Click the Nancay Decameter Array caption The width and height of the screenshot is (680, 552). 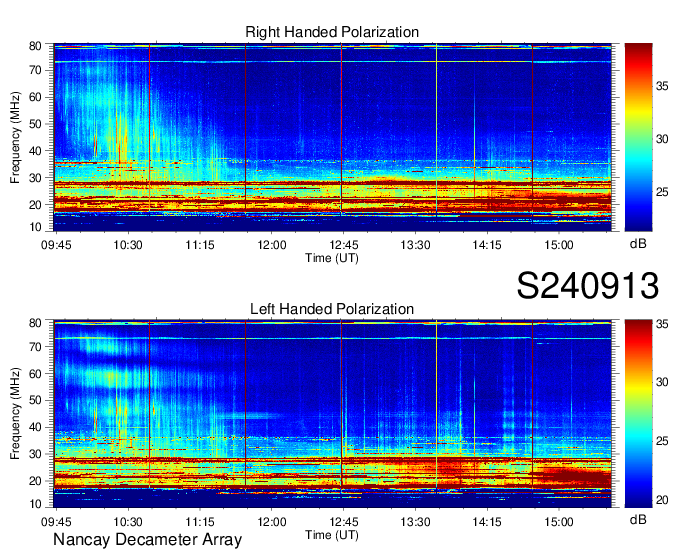(147, 540)
